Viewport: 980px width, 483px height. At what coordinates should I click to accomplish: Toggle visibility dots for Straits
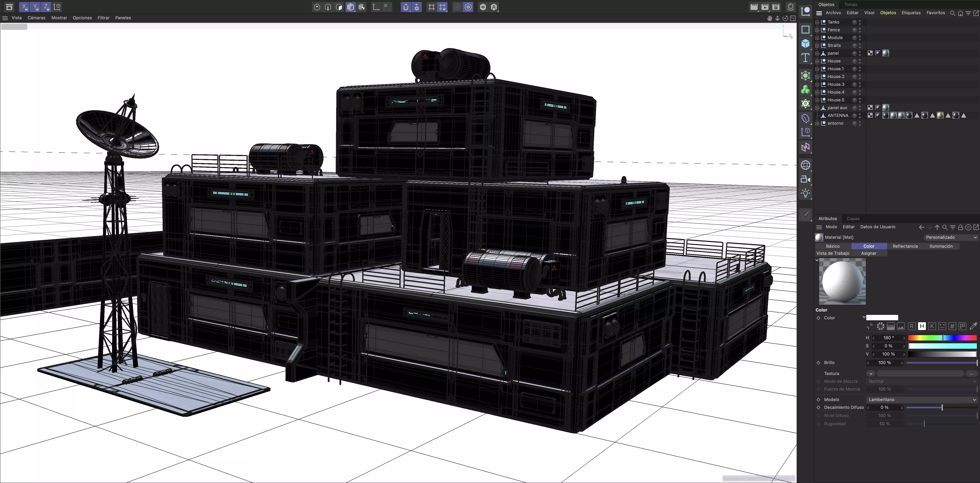tap(860, 45)
